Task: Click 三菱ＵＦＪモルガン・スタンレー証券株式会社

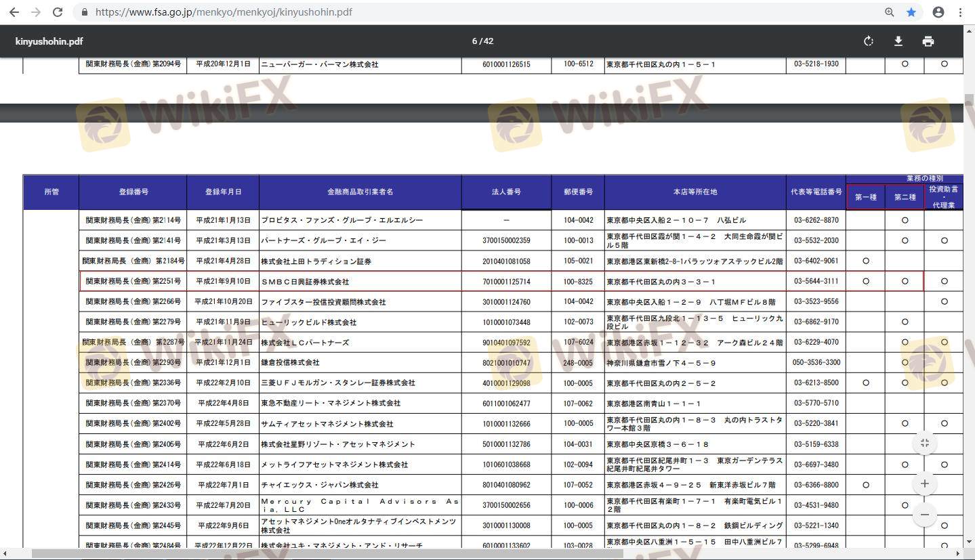Action: click(338, 383)
